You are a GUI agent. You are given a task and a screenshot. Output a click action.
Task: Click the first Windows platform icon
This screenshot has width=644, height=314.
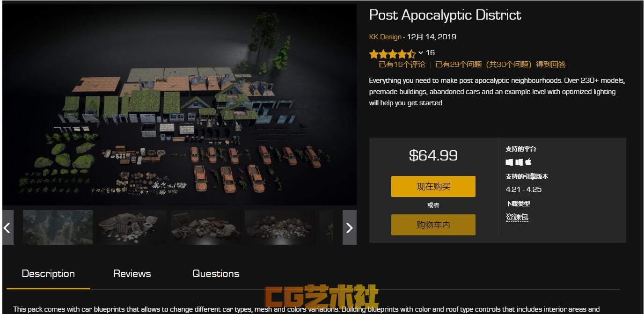click(x=509, y=162)
